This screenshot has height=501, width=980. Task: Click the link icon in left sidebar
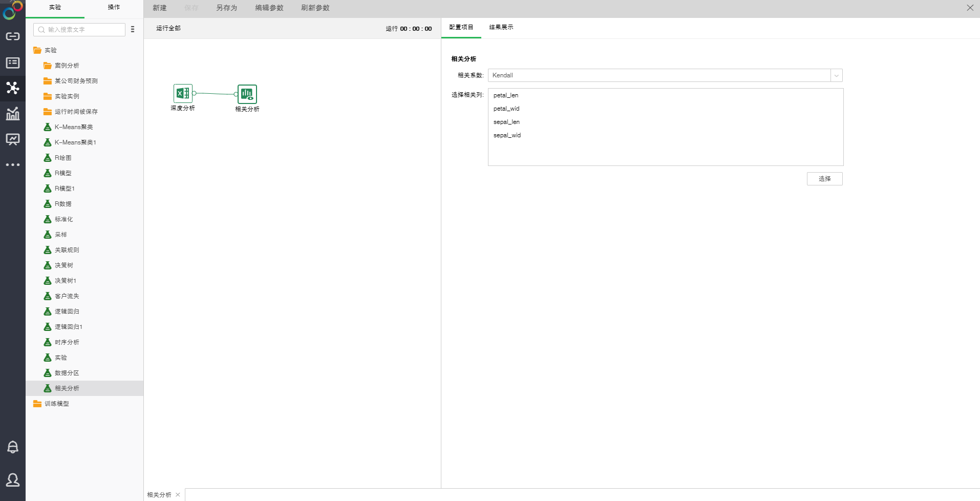click(13, 36)
